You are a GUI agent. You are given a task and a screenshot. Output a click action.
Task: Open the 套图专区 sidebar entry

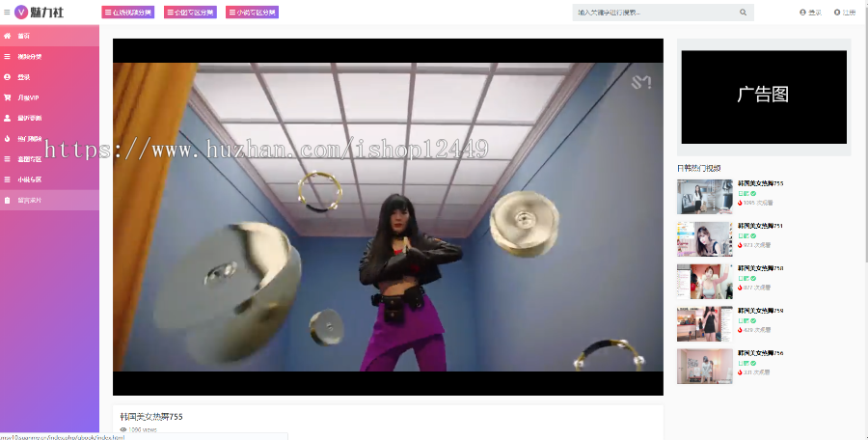[x=49, y=159]
